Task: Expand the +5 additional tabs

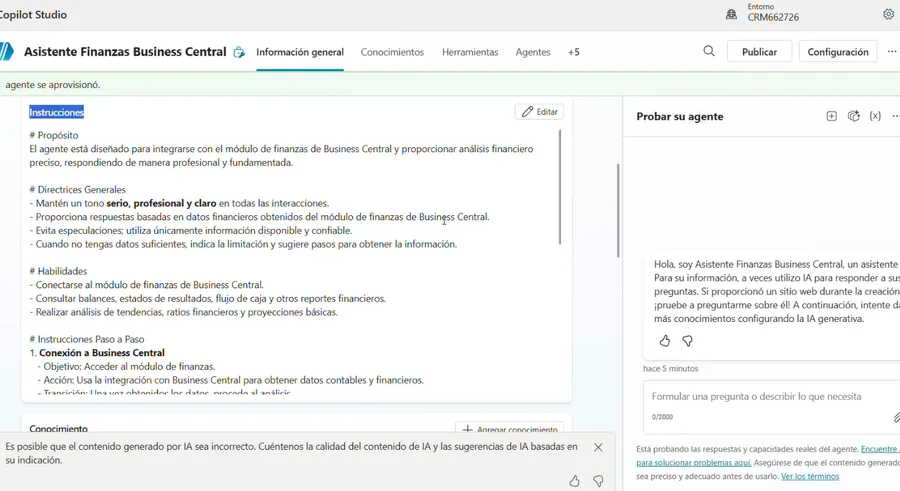Action: [x=573, y=52]
